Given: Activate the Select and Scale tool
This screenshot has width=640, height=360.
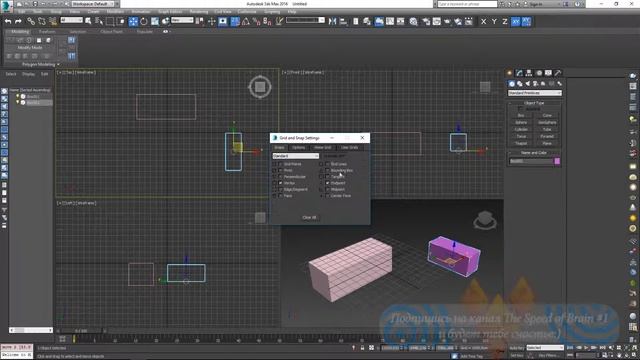Looking at the screenshot, I should point(155,21).
